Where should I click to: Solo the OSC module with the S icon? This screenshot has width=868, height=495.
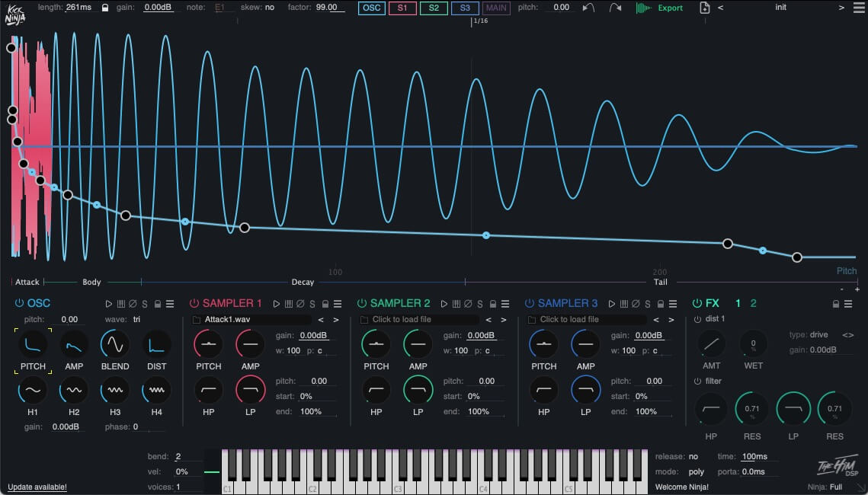tap(145, 304)
